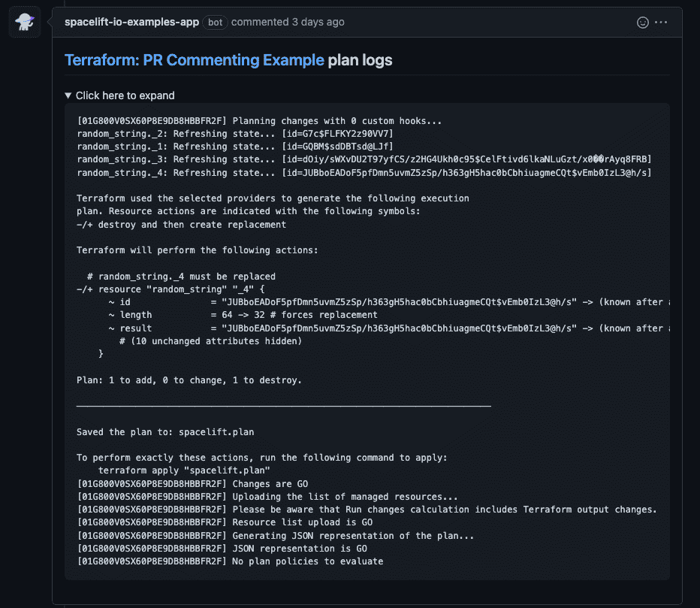Click the '~ id' attribute line
This screenshot has width=700, height=608.
click(x=388, y=302)
